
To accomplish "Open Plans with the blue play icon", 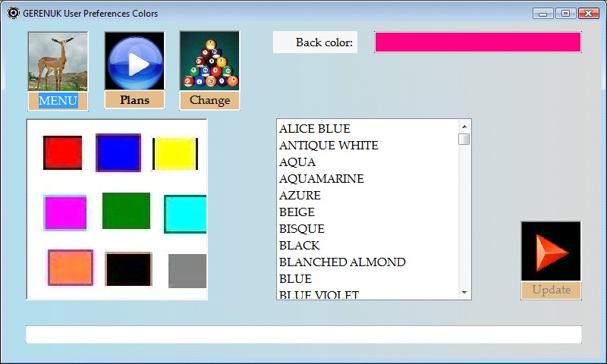I will point(134,61).
